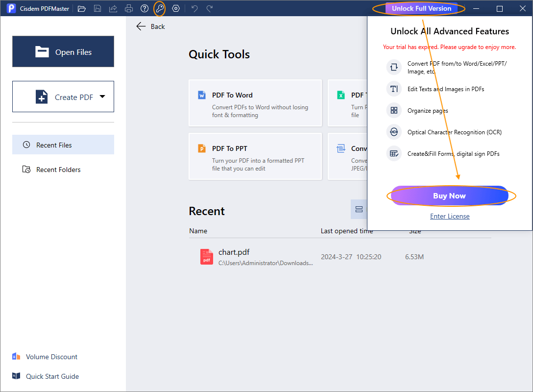
Task: Click the Buy Now button
Action: (449, 196)
